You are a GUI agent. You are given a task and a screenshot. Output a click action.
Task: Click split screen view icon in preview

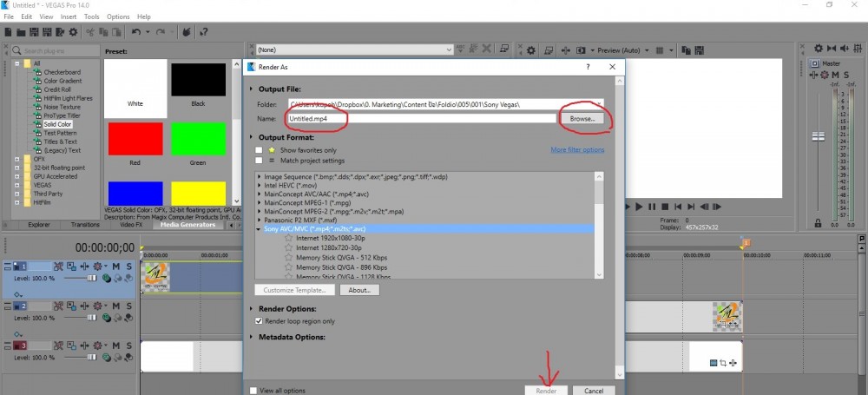(580, 50)
